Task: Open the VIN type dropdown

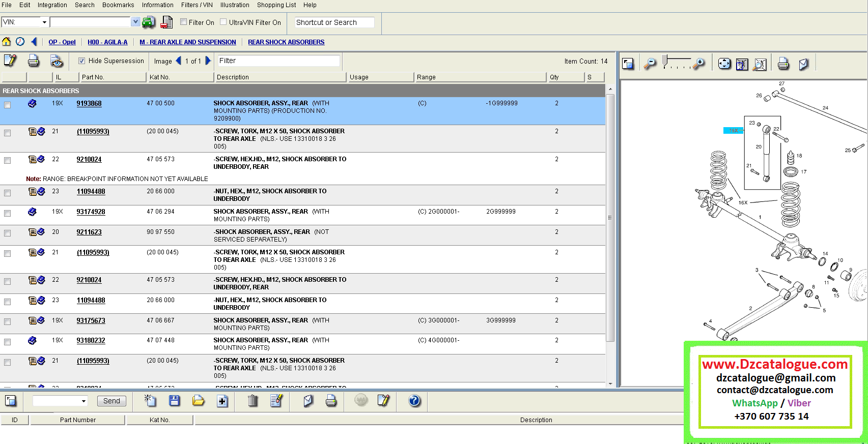Action: (44, 22)
